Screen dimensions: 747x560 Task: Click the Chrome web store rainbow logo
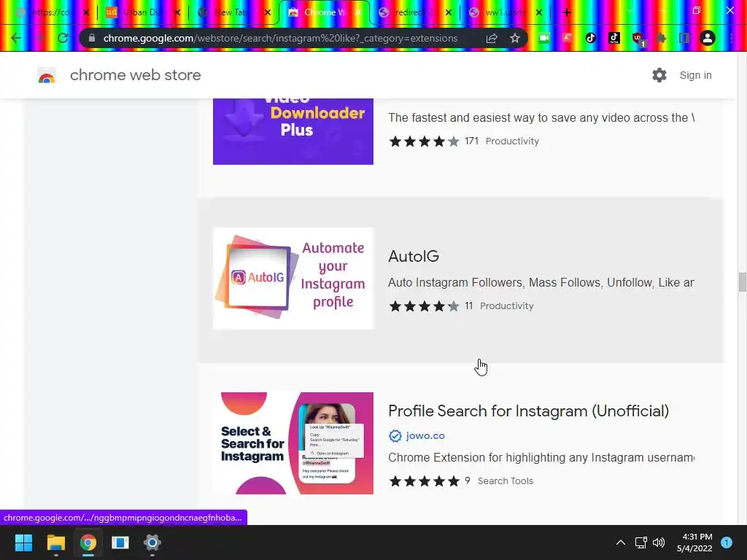coord(47,75)
